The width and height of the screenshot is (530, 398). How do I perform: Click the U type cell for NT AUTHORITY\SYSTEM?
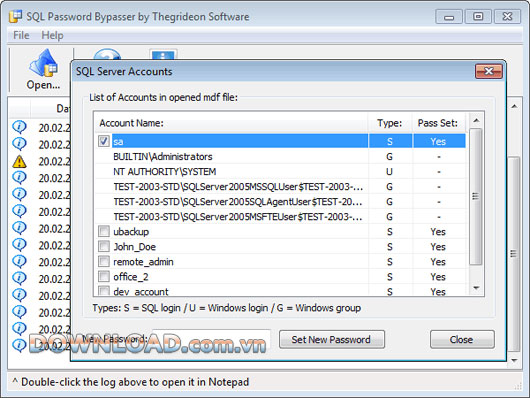tap(389, 171)
